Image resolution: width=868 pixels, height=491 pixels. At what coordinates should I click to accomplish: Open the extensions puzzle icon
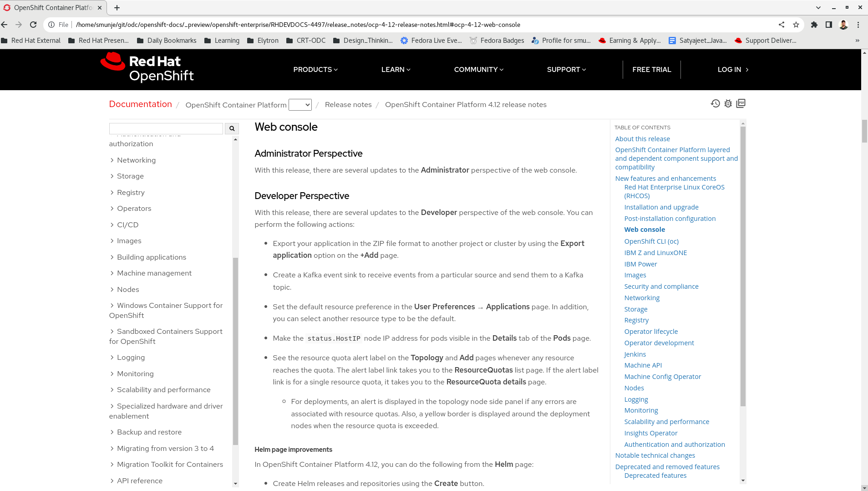(814, 25)
